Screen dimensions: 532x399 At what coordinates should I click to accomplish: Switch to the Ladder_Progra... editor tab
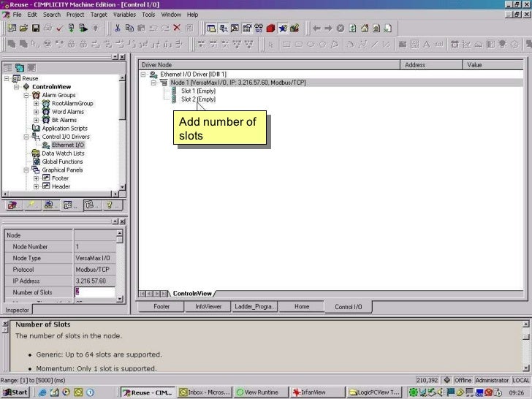[255, 307]
